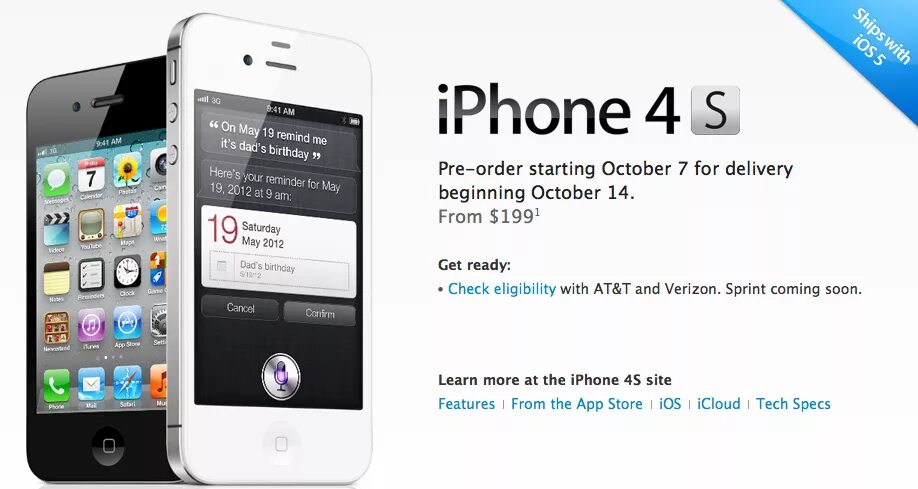Click the Photos sunflower icon
Image resolution: width=918 pixels, height=489 pixels.
click(x=127, y=170)
